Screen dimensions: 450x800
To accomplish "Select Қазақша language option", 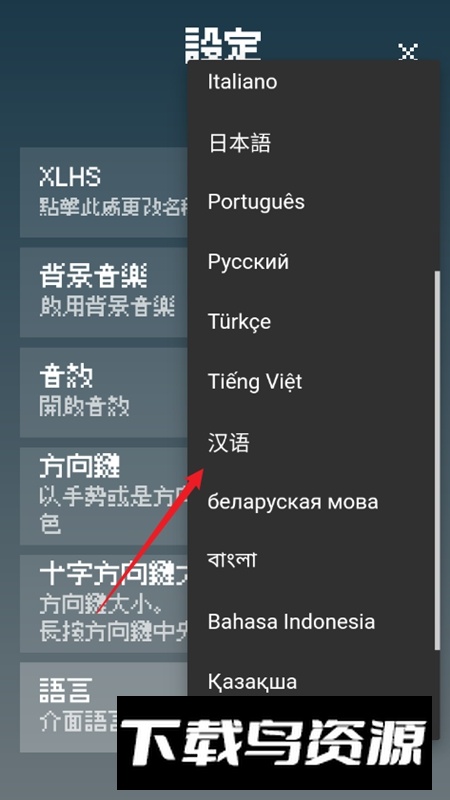I will click(x=313, y=682).
